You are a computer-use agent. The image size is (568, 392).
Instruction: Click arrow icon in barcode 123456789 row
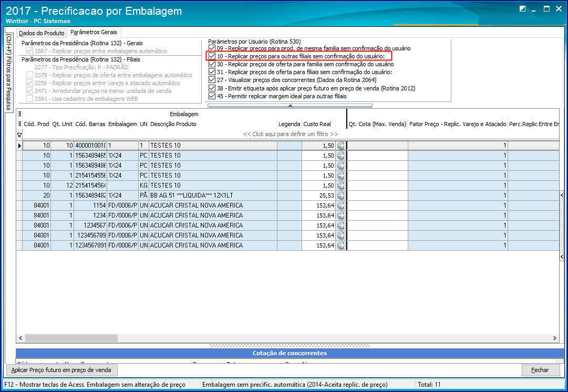(x=341, y=235)
